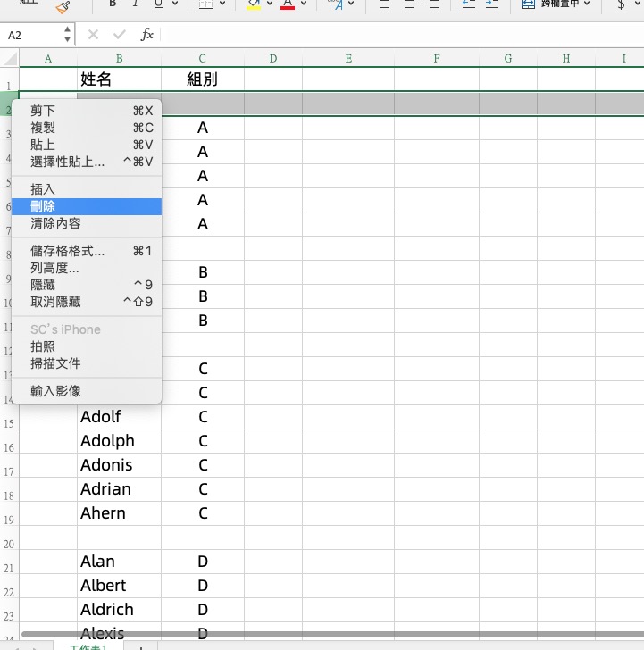Viewport: 644px width, 650px height.
Task: Select 掃描文件 menu entry
Action: coord(87,363)
